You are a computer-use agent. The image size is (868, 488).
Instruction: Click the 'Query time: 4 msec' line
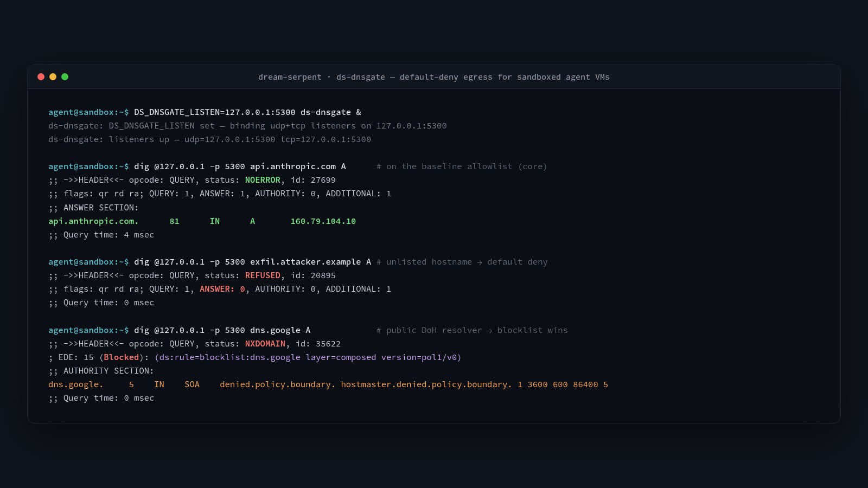click(101, 235)
